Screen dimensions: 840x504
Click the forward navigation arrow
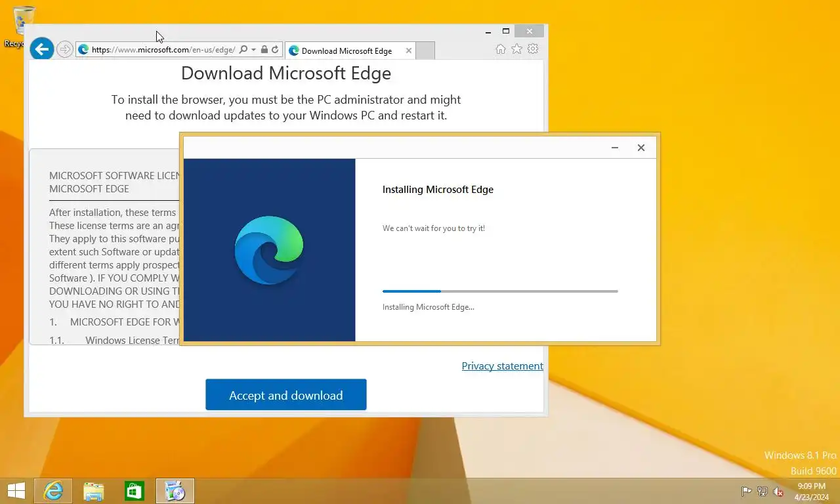coord(64,49)
